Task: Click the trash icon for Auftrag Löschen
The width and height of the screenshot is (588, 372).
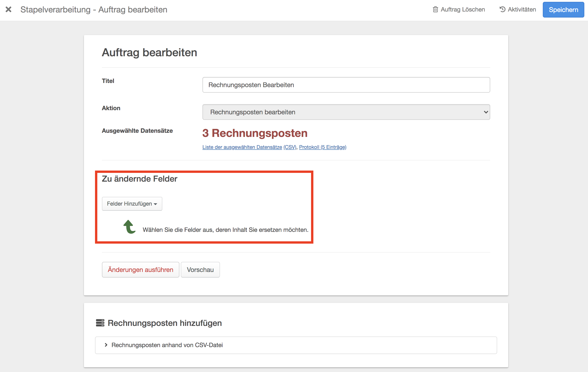Action: (x=435, y=9)
